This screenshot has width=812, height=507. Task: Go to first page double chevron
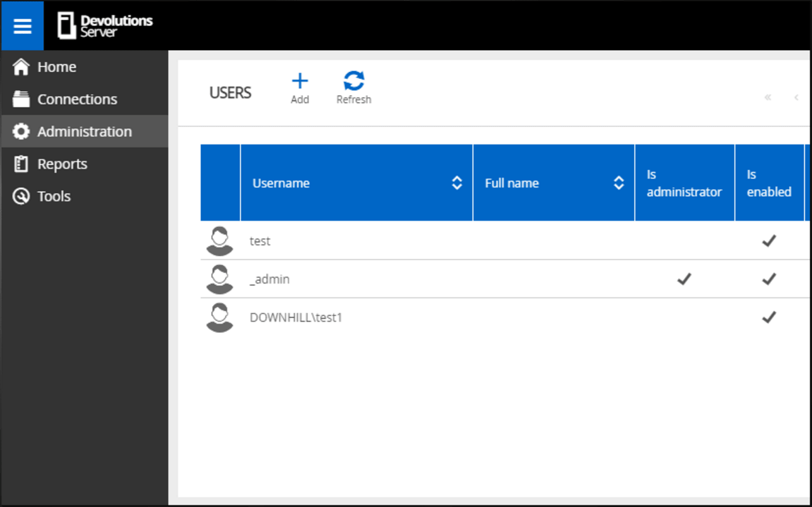point(768,97)
